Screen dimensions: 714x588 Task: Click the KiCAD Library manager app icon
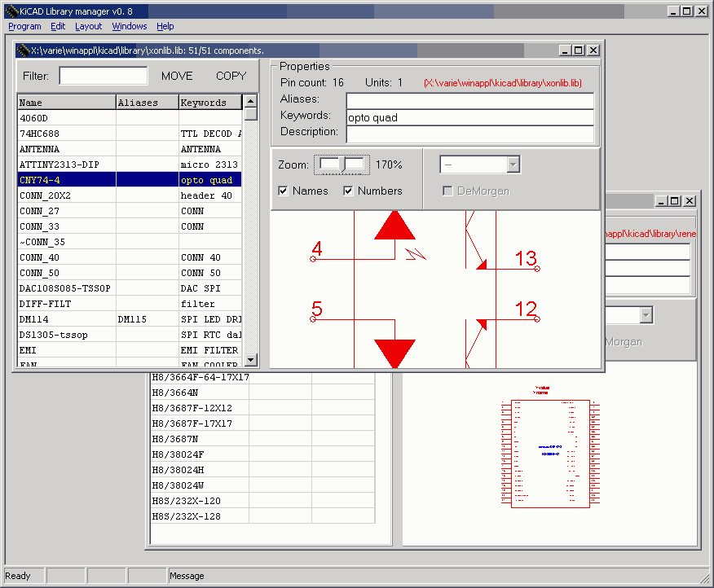pos(11,11)
